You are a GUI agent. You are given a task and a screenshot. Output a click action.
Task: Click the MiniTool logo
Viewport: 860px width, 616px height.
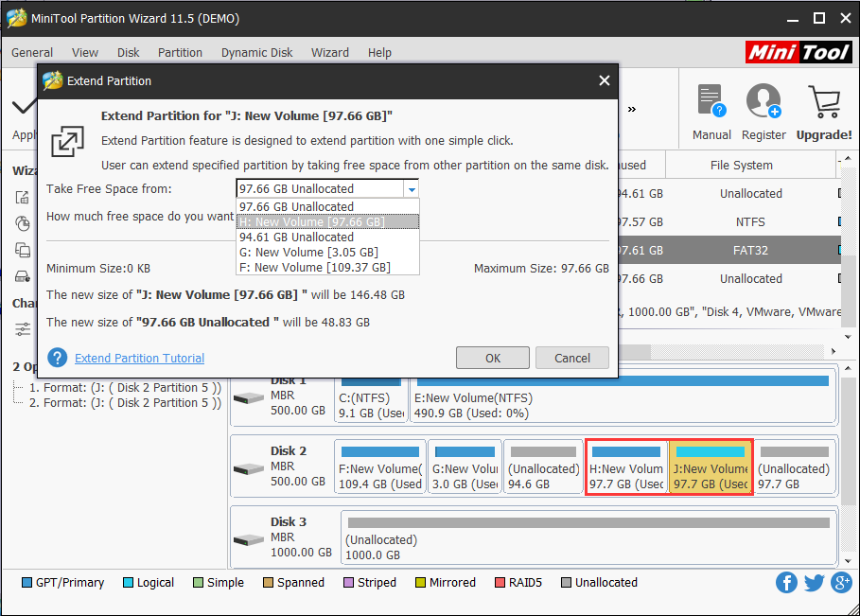(x=798, y=52)
